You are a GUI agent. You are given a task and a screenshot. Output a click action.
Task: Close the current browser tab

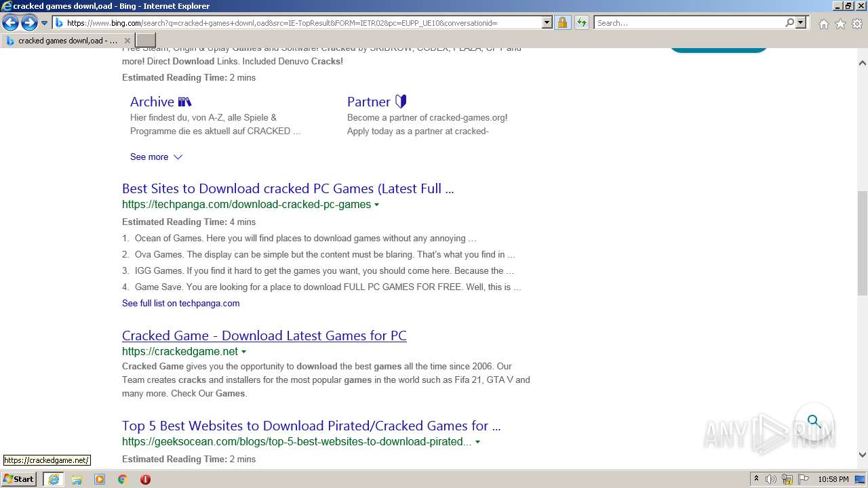[127, 41]
